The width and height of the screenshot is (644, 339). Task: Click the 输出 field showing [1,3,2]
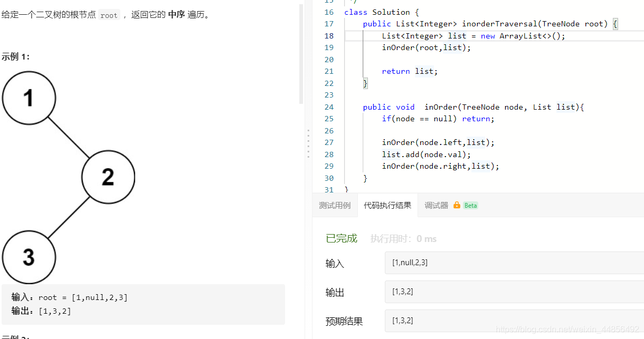(514, 292)
